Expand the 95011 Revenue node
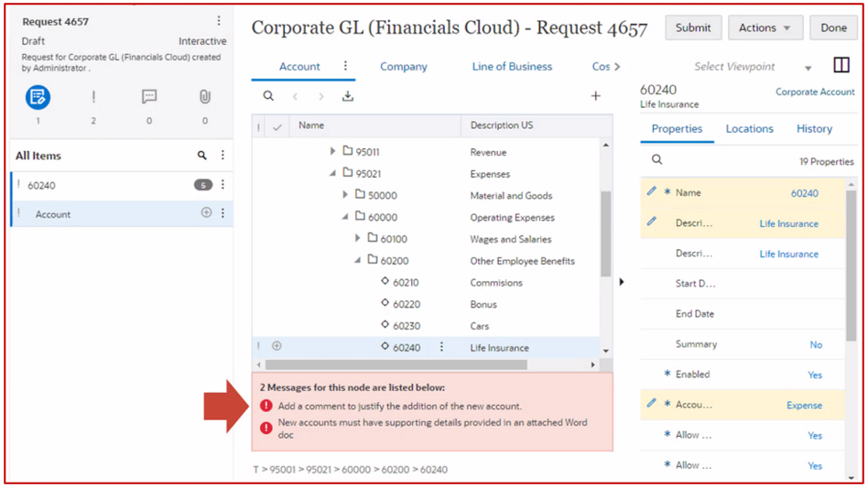This screenshot has width=868, height=488. click(x=332, y=151)
